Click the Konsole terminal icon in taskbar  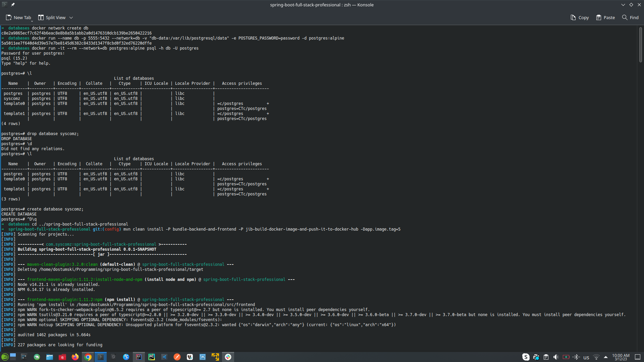click(100, 356)
